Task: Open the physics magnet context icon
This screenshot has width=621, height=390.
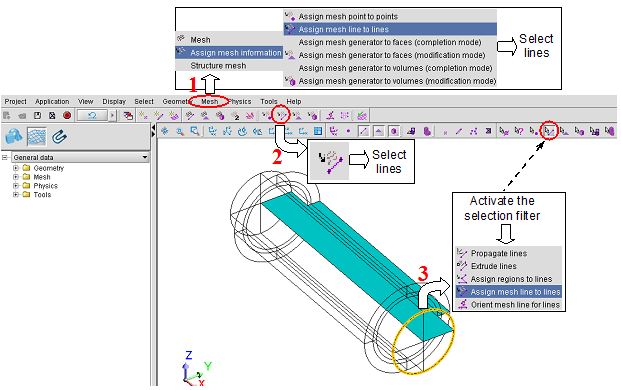Action: click(59, 137)
